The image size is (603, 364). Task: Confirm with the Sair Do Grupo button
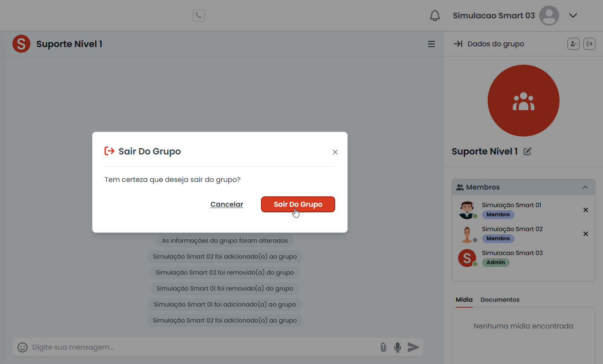[298, 204]
